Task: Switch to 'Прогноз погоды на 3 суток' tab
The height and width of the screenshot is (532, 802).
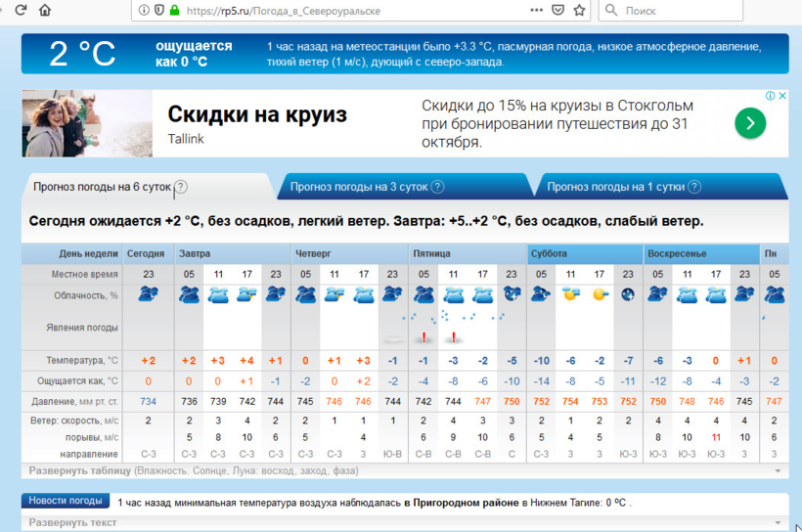Action: coord(358,187)
